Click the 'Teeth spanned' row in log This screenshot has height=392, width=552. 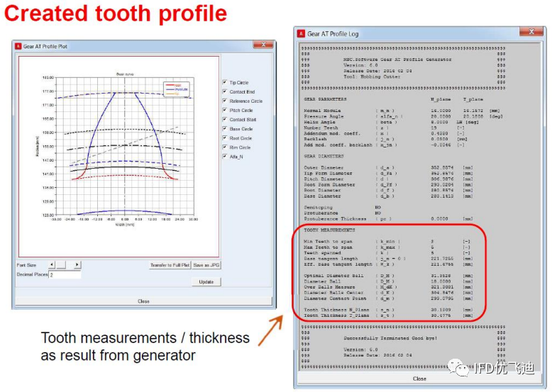coord(387,253)
